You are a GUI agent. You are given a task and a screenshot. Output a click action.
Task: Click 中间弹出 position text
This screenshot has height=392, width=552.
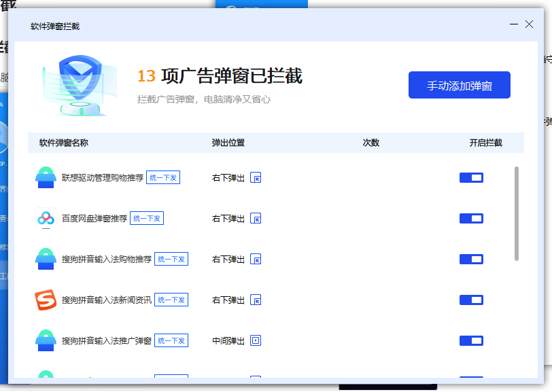[x=228, y=341]
